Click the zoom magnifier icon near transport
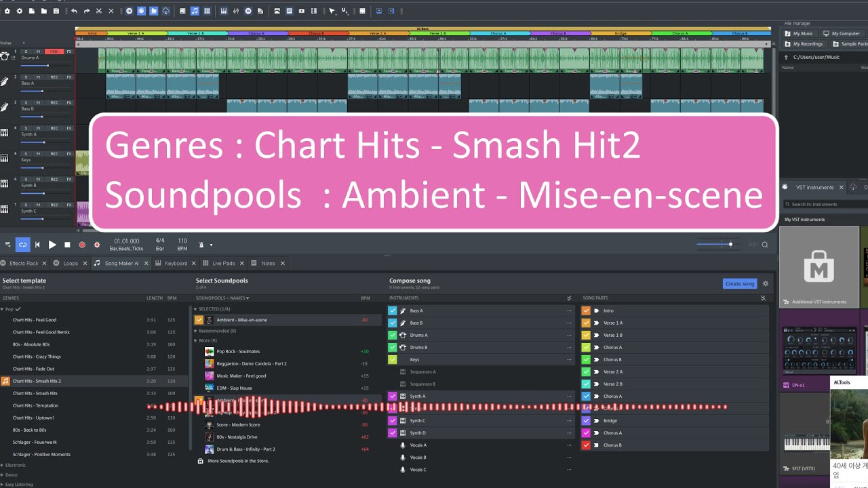 (x=765, y=245)
